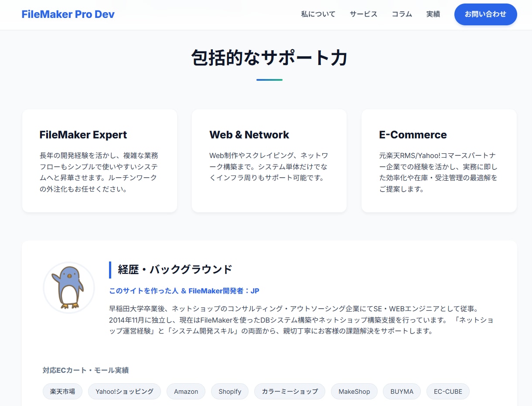Click the FileMaker Expert description paragraph
The width and height of the screenshot is (532, 406).
99,172
